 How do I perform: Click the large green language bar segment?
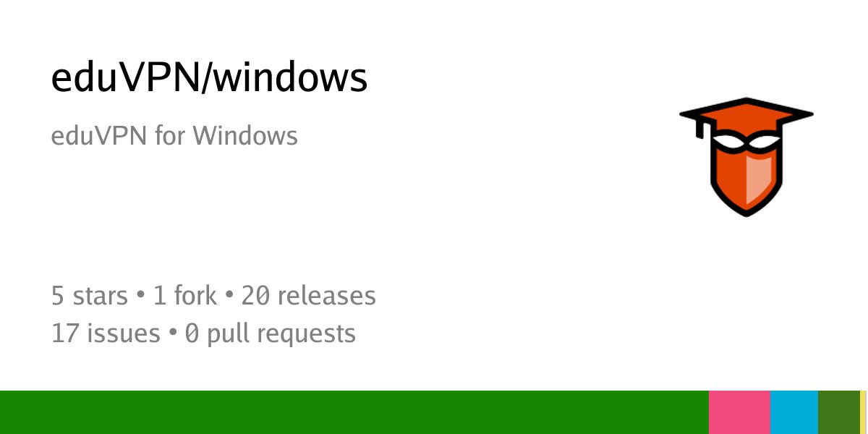point(354,412)
